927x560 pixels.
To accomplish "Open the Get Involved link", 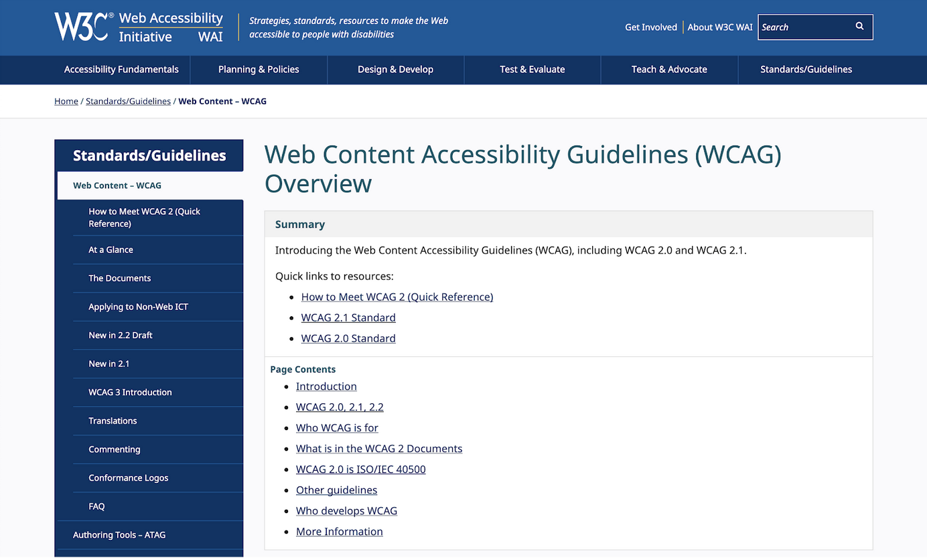I will click(x=650, y=27).
